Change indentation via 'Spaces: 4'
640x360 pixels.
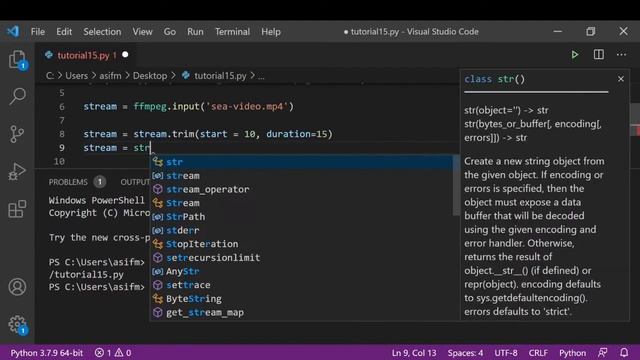[465, 353]
